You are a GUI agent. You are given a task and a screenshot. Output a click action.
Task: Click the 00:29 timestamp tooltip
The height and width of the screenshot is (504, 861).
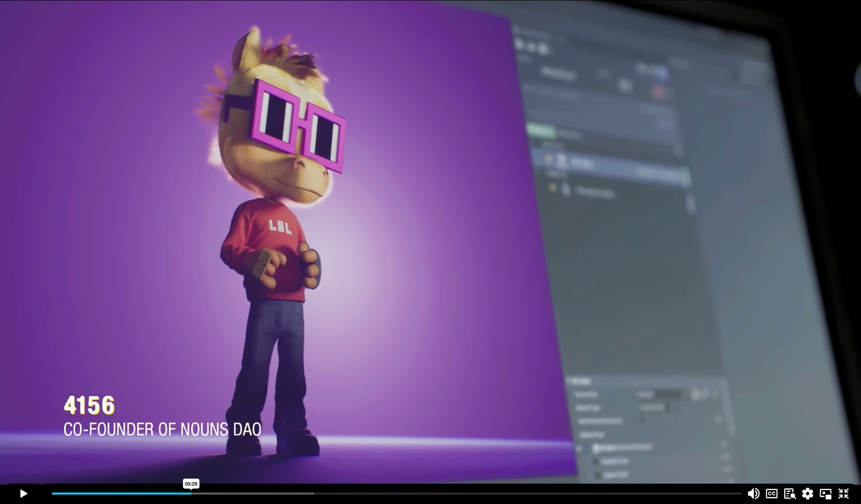(x=191, y=484)
